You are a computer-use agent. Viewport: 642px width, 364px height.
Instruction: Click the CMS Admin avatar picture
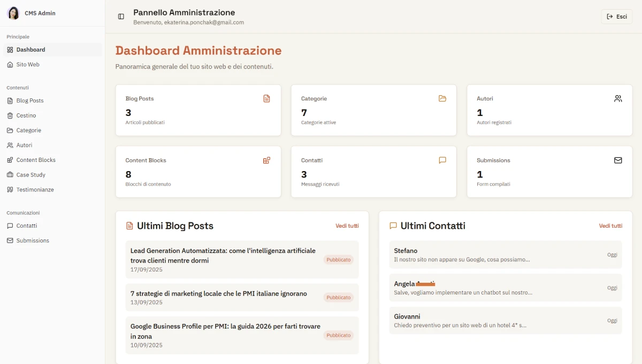coord(13,13)
